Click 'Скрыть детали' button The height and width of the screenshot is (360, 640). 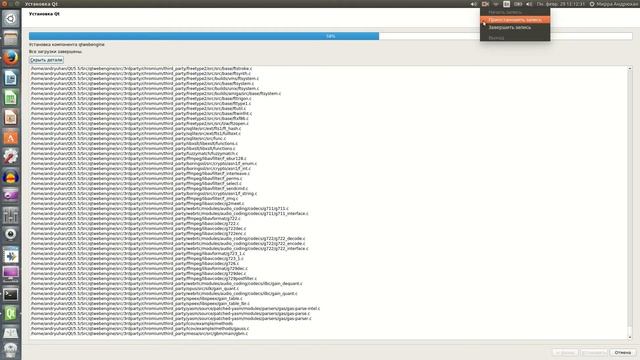click(46, 60)
